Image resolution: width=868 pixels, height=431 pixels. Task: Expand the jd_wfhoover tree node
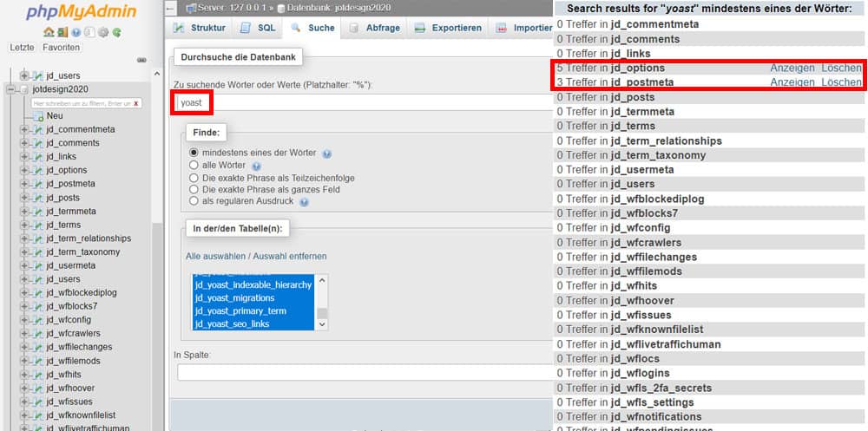pyautogui.click(x=23, y=388)
